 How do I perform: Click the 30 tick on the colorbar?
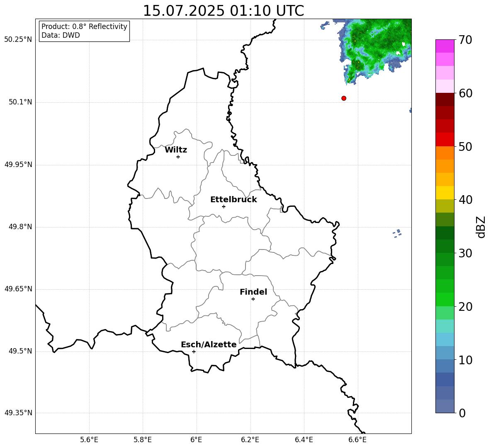pos(465,253)
